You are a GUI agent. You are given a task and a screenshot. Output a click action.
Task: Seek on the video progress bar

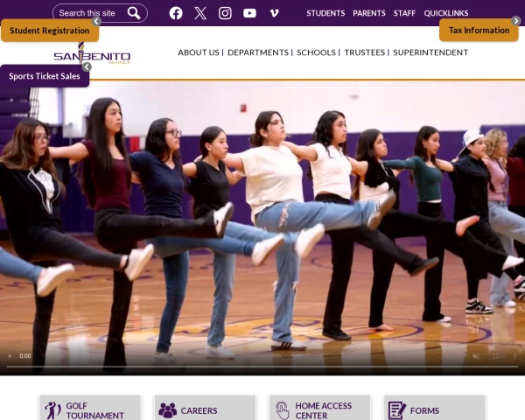[262, 366]
